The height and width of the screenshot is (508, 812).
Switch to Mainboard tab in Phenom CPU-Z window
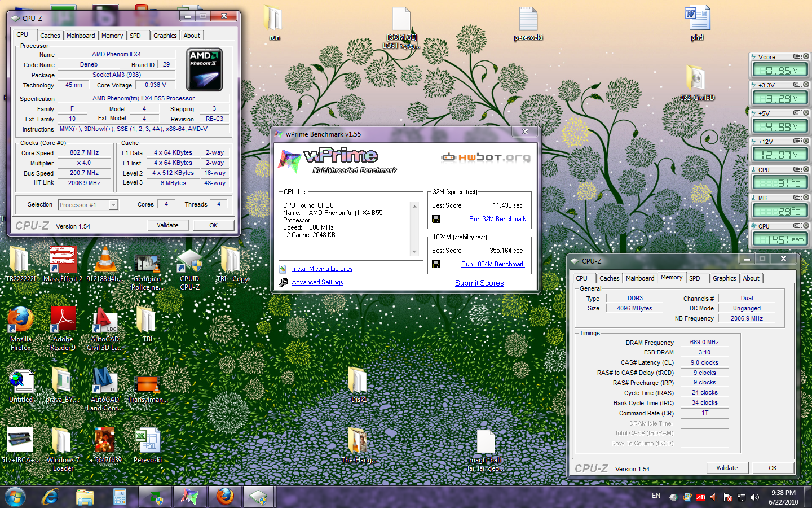click(81, 36)
